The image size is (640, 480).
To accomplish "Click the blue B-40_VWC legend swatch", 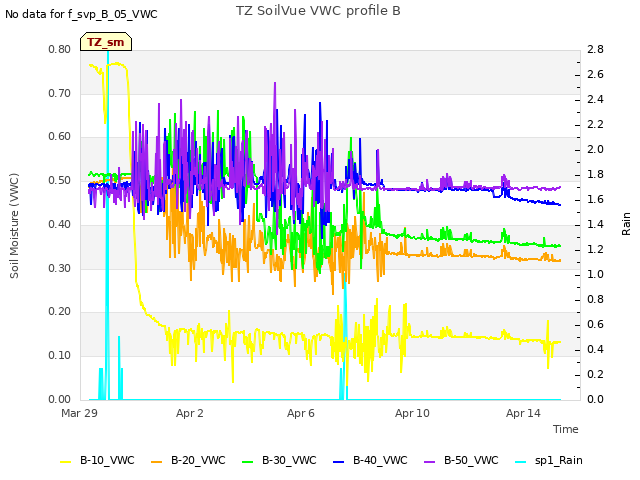I will (x=339, y=462).
